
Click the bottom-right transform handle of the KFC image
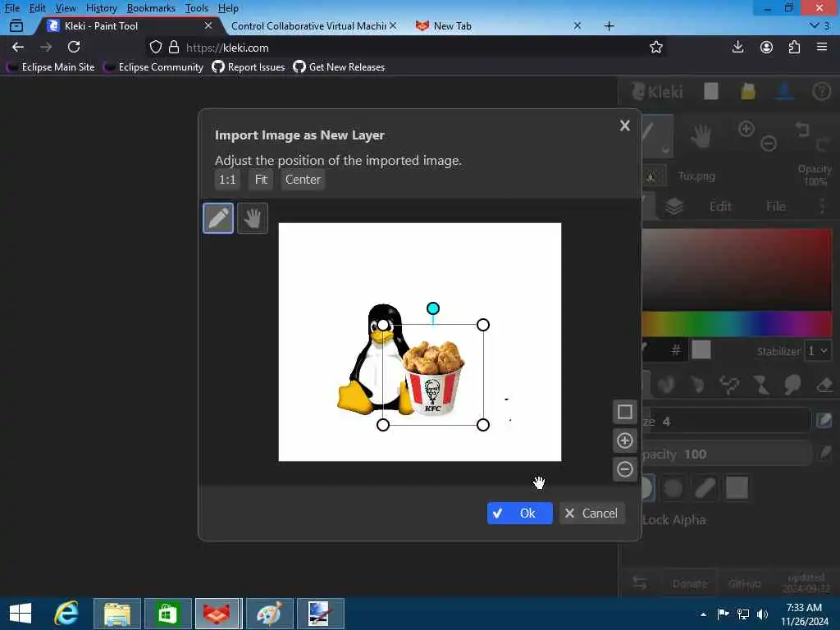pyautogui.click(x=482, y=425)
